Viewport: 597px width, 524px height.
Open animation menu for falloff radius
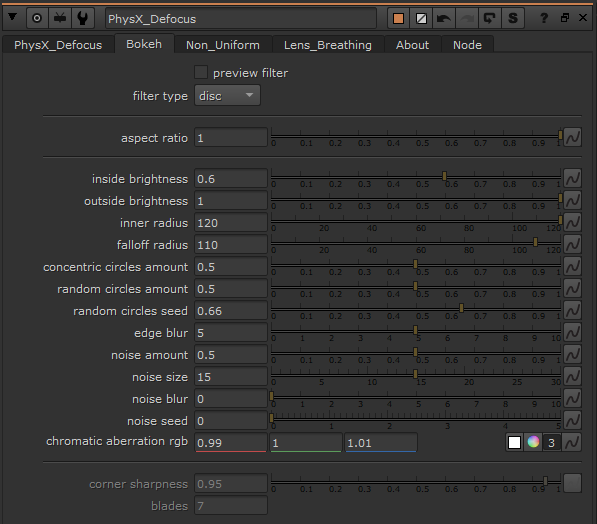(x=572, y=244)
